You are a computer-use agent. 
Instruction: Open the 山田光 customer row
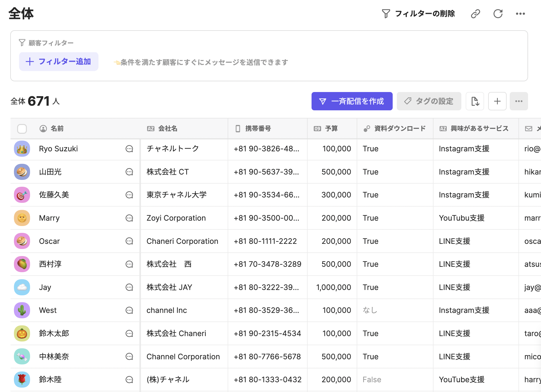point(50,172)
